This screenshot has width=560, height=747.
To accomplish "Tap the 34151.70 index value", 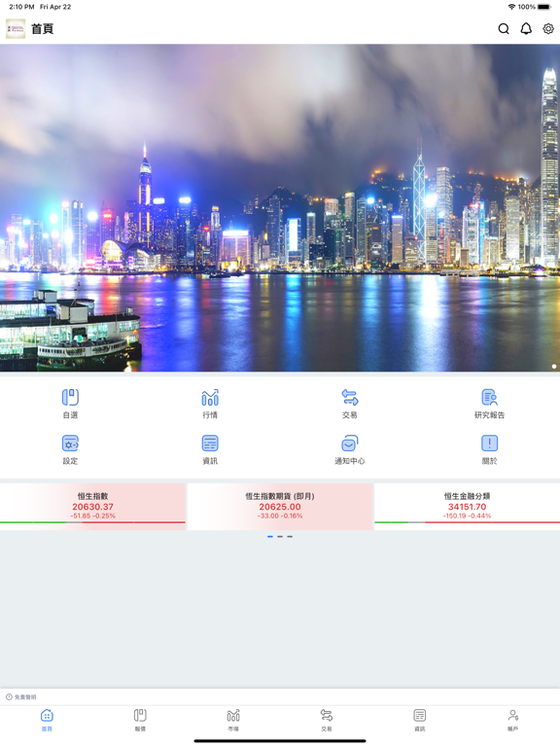I will click(467, 507).
